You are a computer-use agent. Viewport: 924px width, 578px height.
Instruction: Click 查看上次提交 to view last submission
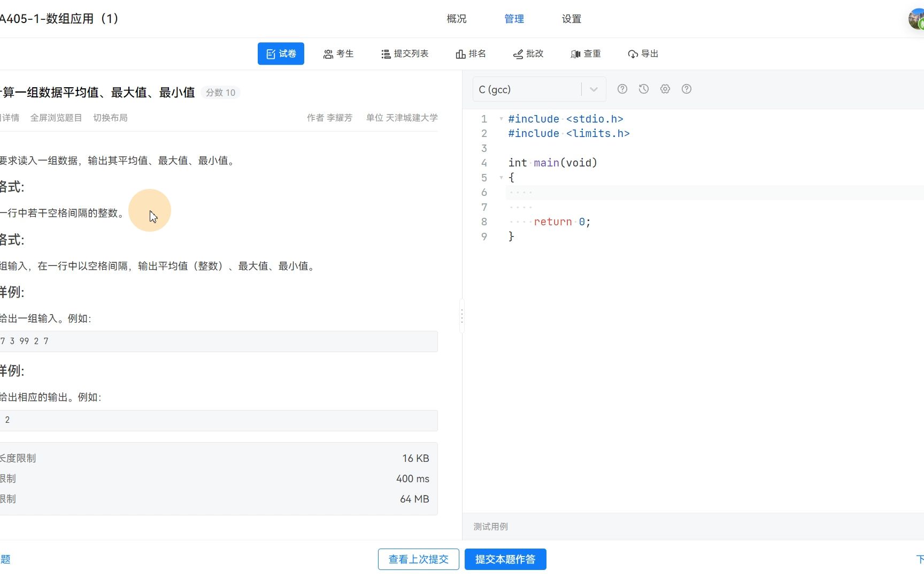click(x=418, y=559)
